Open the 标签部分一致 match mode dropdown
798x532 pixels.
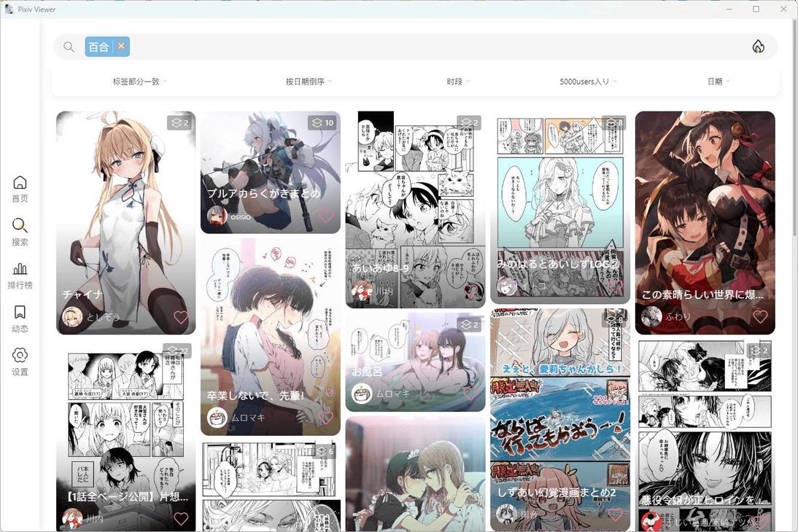(137, 82)
